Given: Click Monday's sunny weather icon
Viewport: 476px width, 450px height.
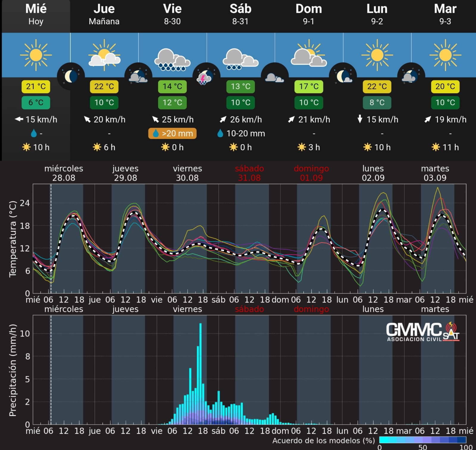Looking at the screenshot, I should [x=377, y=55].
